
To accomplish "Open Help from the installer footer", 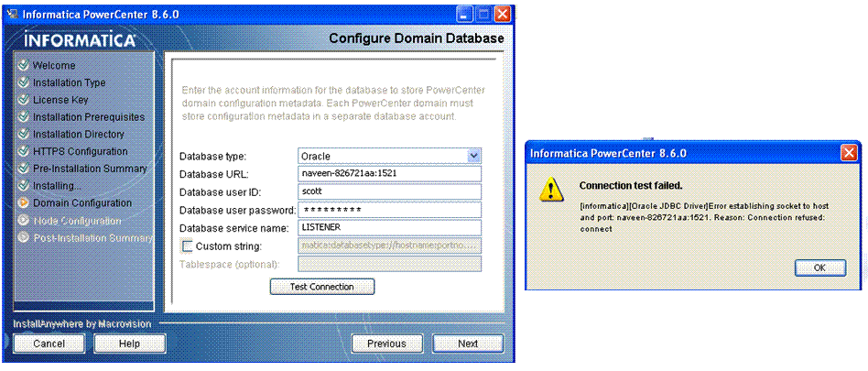I will pos(129,344).
